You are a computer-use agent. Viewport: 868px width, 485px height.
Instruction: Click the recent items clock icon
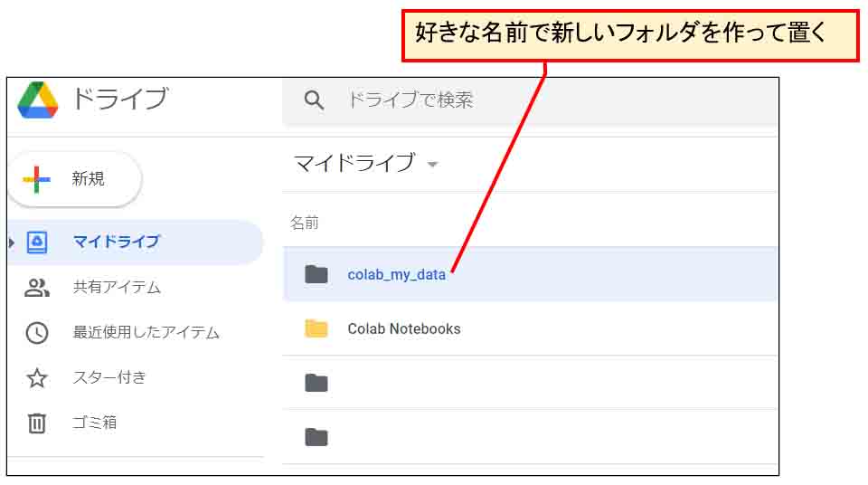click(x=37, y=333)
